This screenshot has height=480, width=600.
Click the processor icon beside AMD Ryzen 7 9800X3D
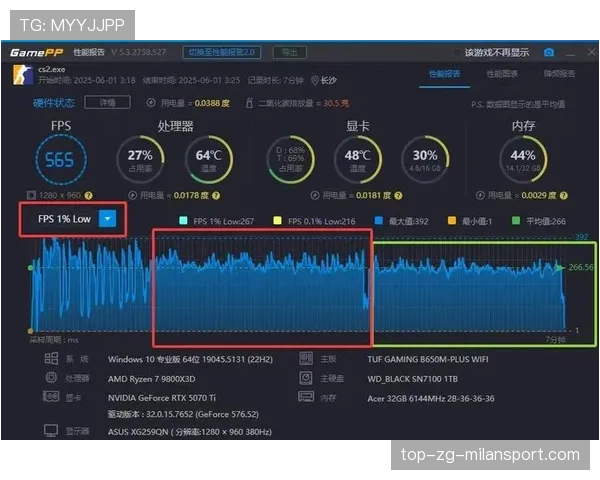(51, 378)
